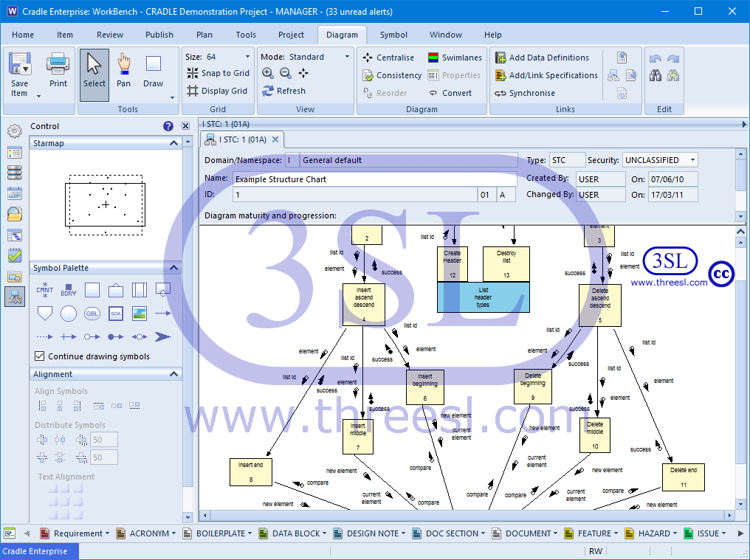Select the Insert end box in diagram
Viewport: 750px width, 560px height.
251,472
